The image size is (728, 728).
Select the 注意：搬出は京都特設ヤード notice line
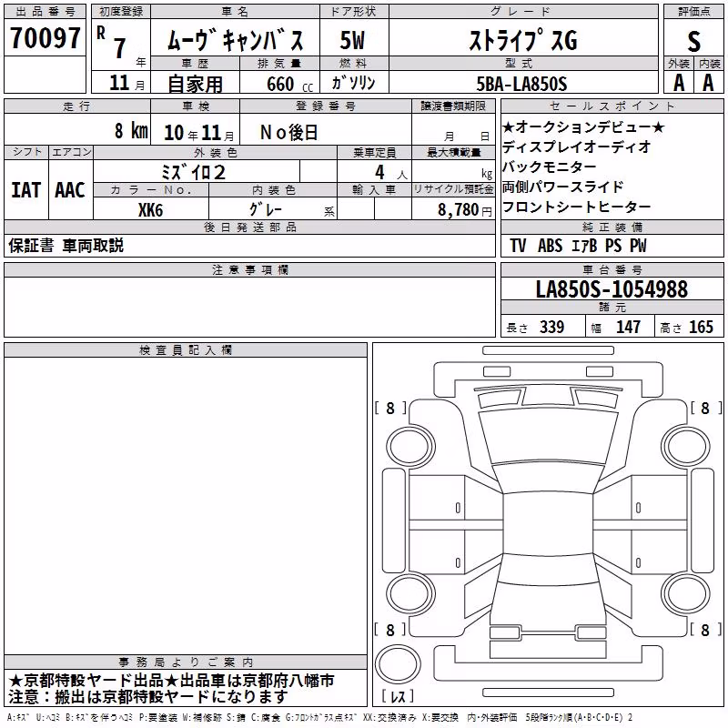pyautogui.click(x=148, y=697)
